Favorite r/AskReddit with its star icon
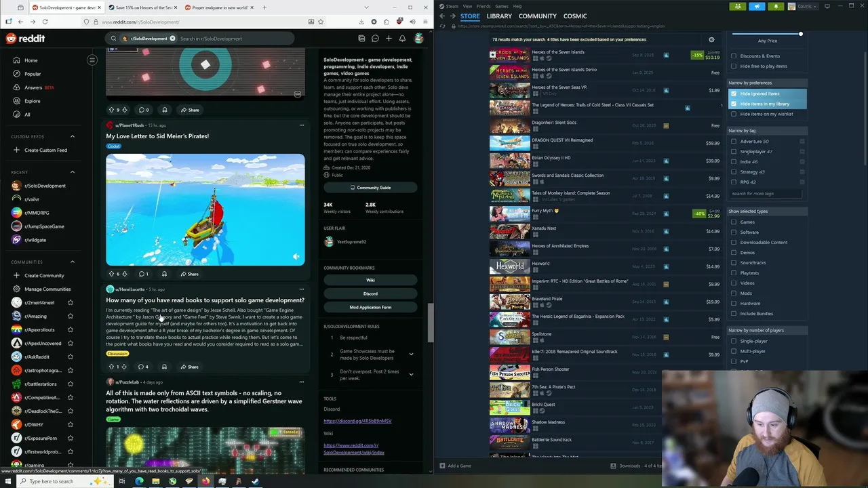Image resolution: width=868 pixels, height=488 pixels. tap(70, 357)
